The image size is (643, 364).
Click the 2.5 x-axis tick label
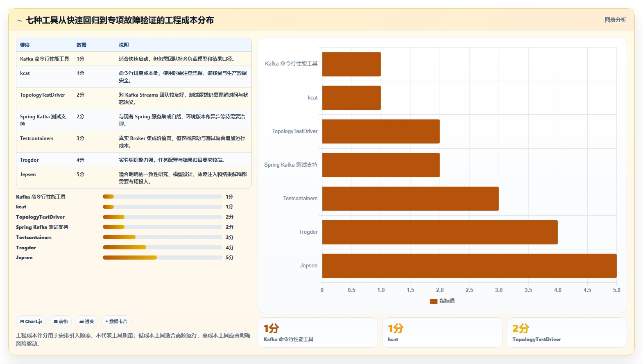click(469, 290)
